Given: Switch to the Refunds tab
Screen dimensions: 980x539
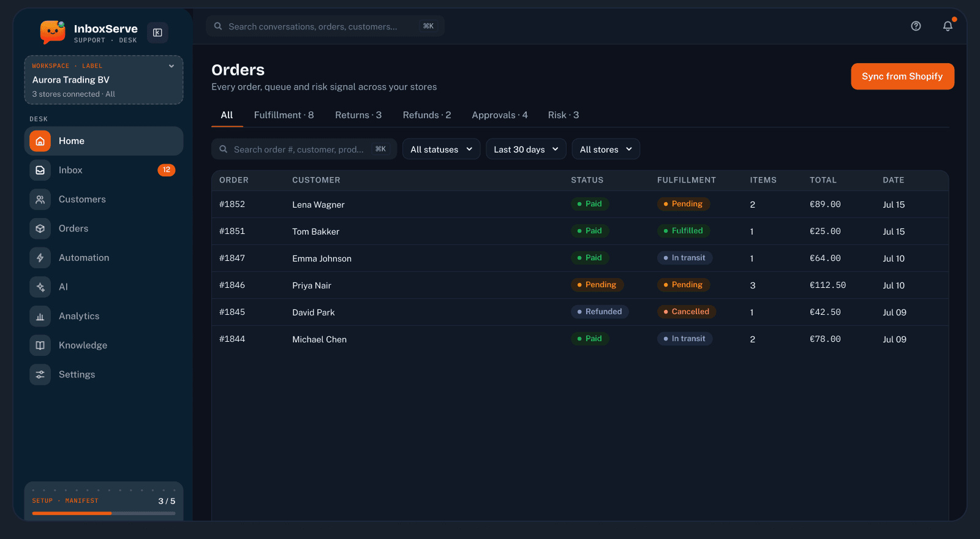Looking at the screenshot, I should tap(427, 115).
